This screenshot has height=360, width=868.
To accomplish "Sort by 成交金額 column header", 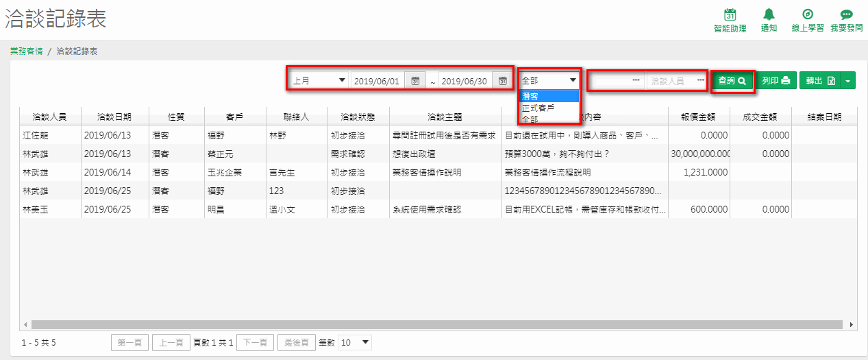I will pos(760,117).
